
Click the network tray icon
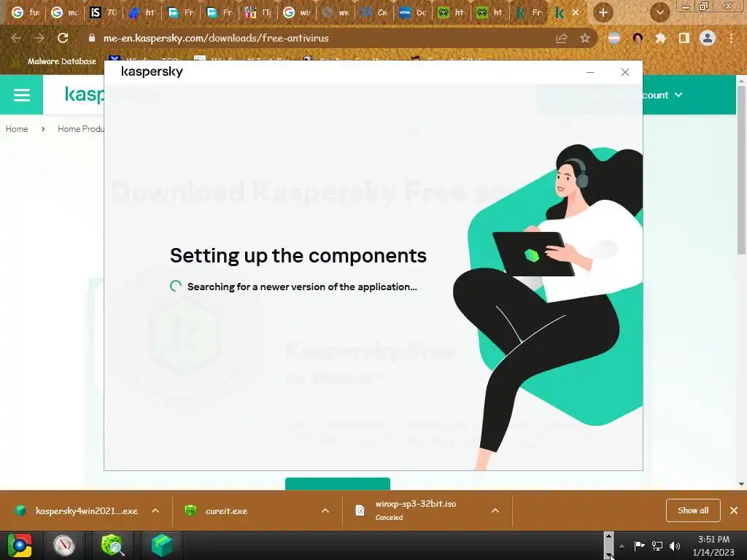(657, 545)
